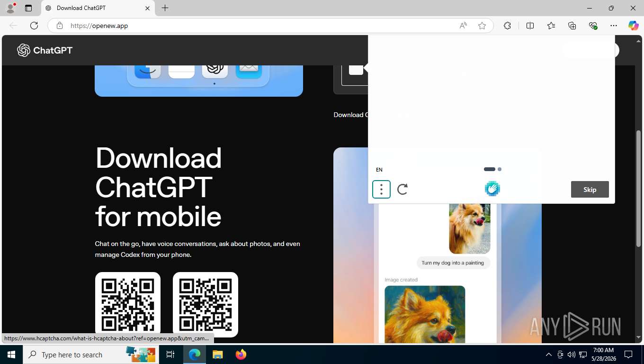Click the dog photo in chat
The height and width of the screenshot is (364, 644).
470,228
